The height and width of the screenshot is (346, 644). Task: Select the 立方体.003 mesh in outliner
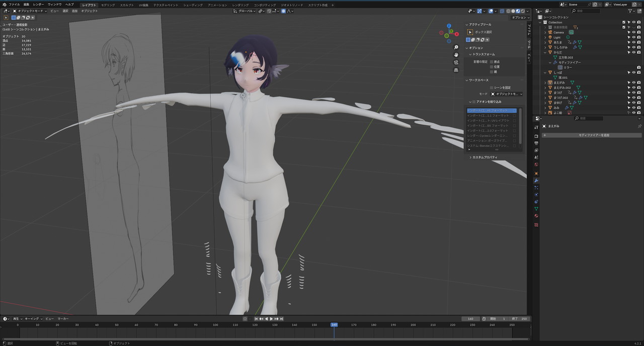point(566,57)
